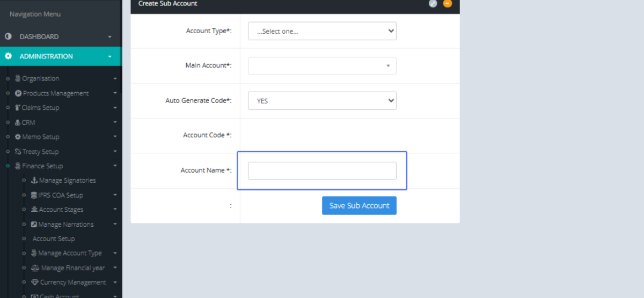This screenshot has width=644, height=298.
Task: Expand the Organisation menu arrow
Action: click(115, 79)
